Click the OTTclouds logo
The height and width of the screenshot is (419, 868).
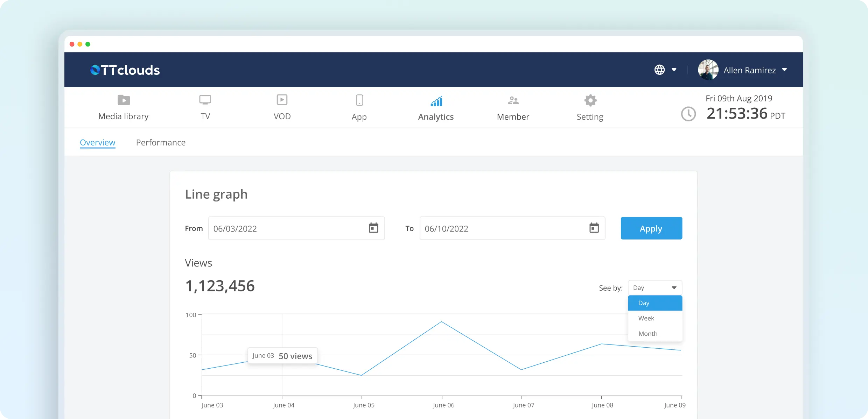(125, 70)
